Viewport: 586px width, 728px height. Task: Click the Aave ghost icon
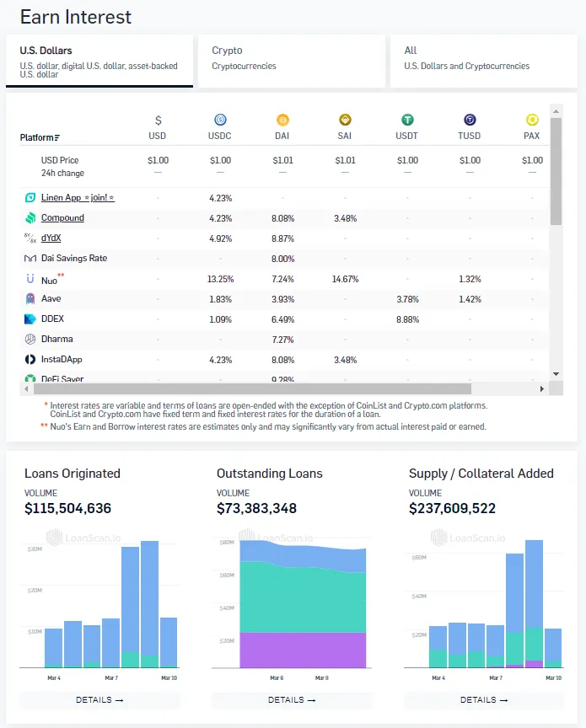click(x=30, y=298)
